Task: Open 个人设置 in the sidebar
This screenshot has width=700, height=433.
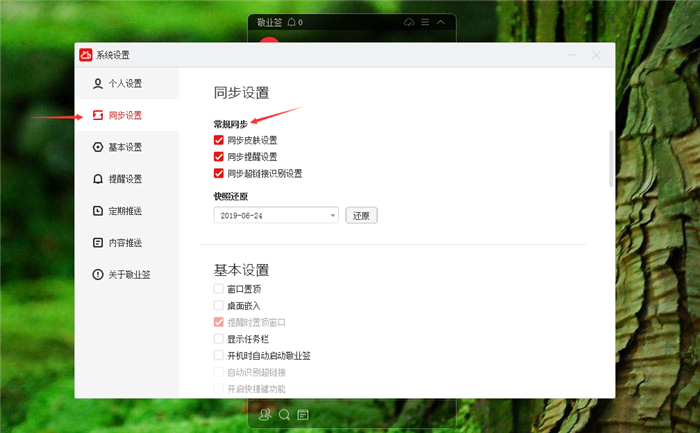Action: pos(127,83)
